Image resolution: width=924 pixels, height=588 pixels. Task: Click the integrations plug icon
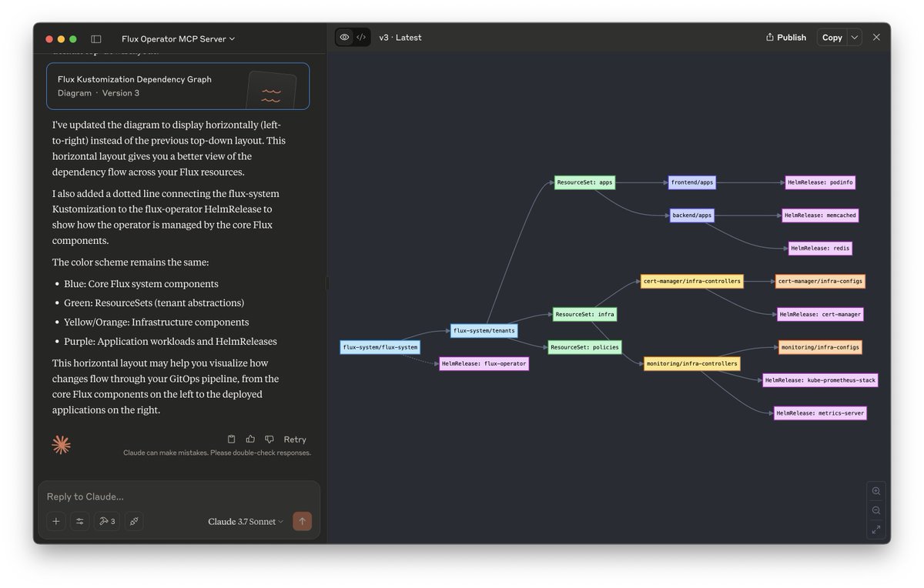pos(134,521)
